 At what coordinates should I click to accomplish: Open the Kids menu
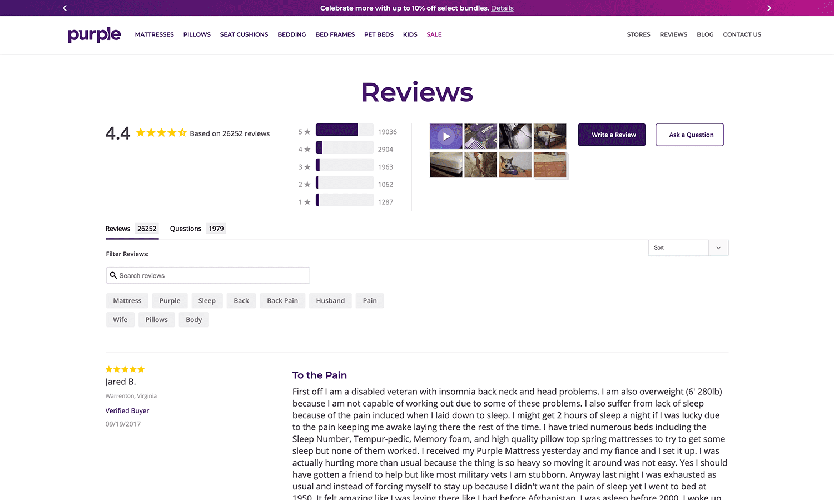(410, 35)
